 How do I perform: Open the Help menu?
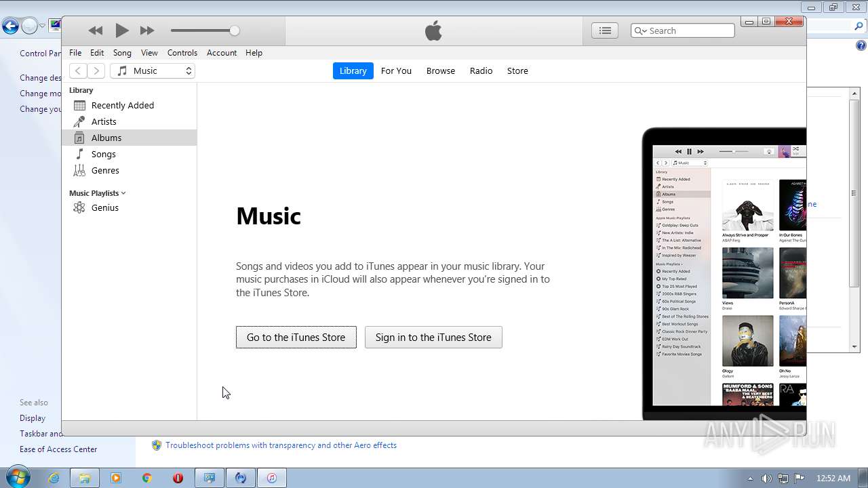click(x=254, y=53)
